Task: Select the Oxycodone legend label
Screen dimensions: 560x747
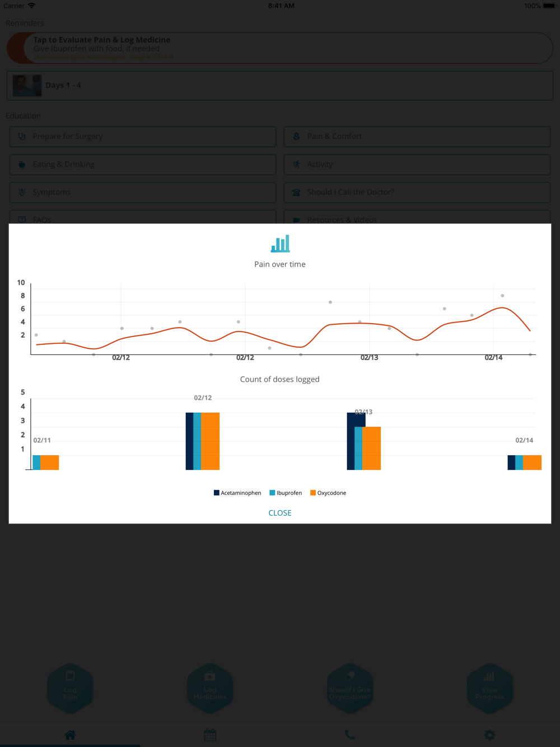Action: (x=332, y=493)
